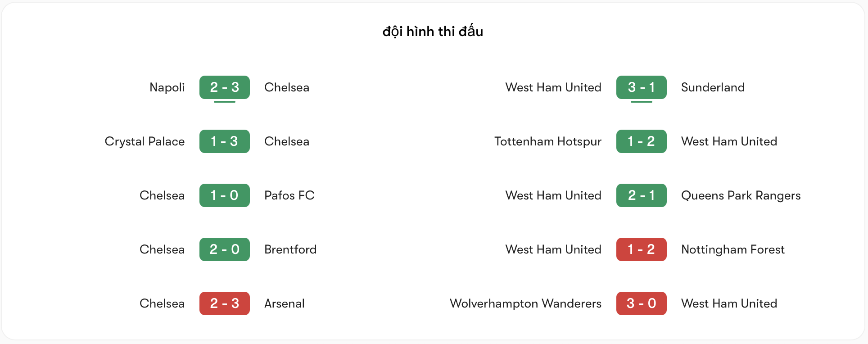Click the Tottenham 1-2 West Ham score
The width and height of the screenshot is (868, 344).
coord(642,141)
